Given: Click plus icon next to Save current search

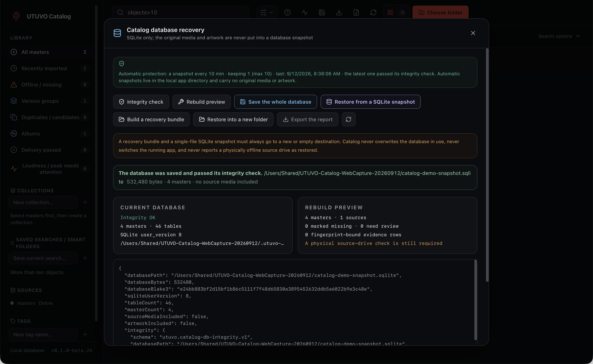Looking at the screenshot, I should [85, 258].
